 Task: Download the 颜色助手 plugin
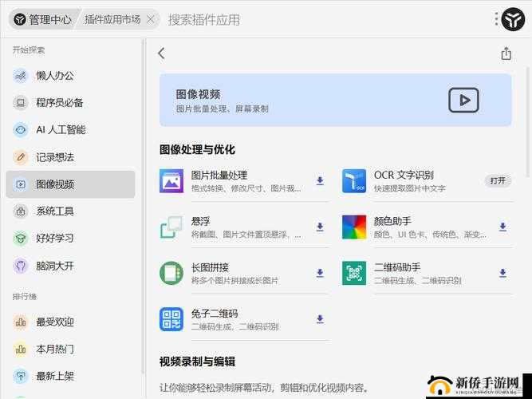[502, 227]
